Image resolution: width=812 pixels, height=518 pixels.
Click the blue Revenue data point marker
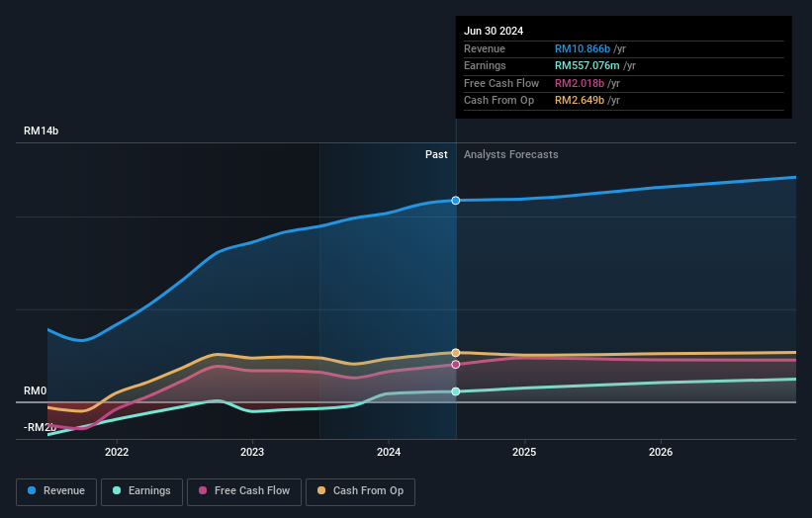pos(456,201)
